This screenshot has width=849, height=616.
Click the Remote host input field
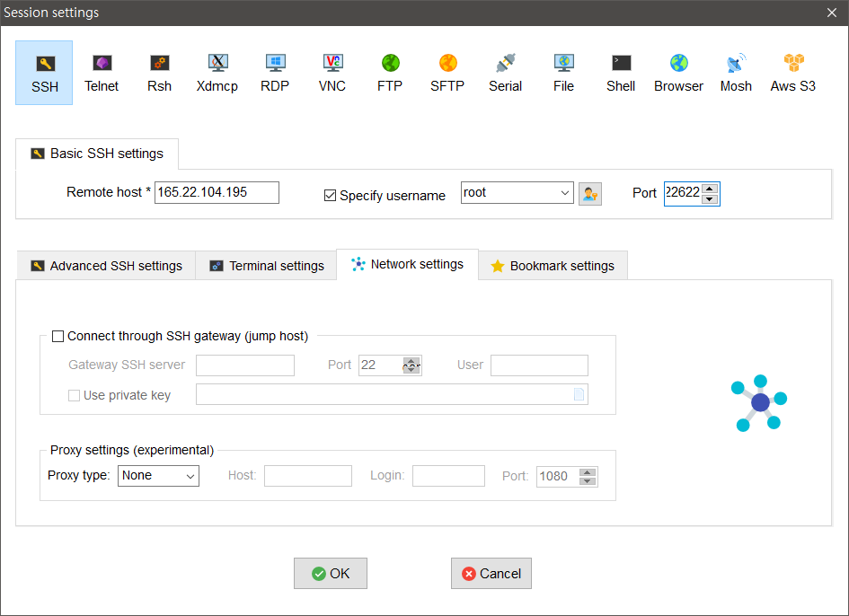pos(217,193)
